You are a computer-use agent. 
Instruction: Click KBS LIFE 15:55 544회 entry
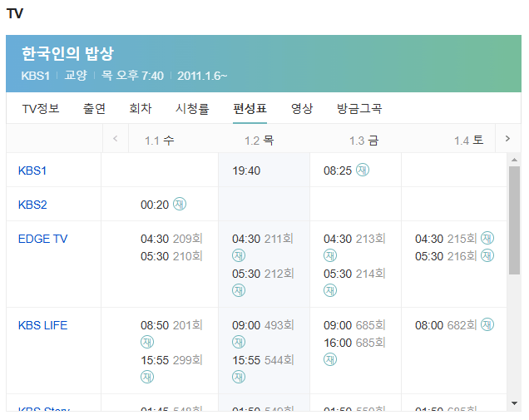(263, 360)
